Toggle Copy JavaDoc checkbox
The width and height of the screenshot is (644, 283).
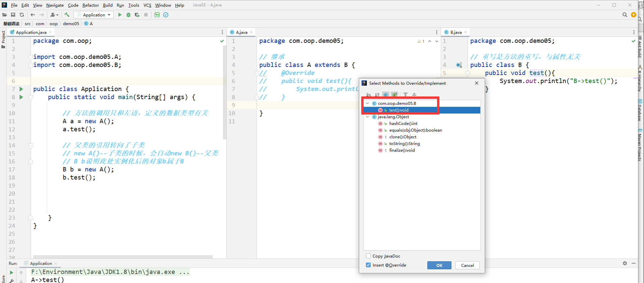[x=368, y=256]
